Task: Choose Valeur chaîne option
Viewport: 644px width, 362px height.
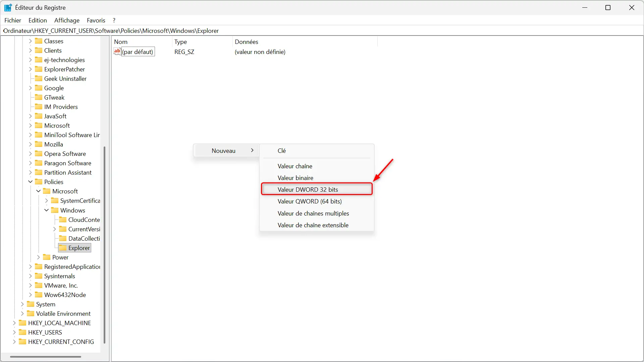Action: tap(317, 166)
